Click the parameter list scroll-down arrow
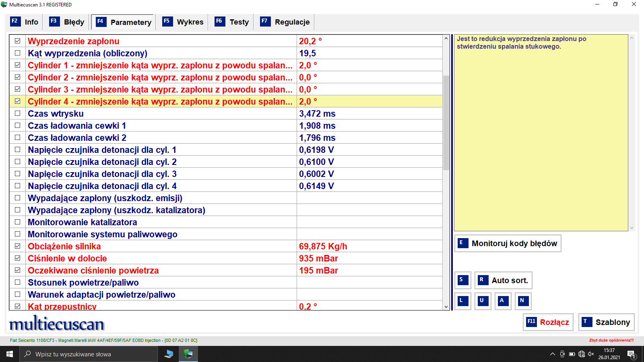The height and width of the screenshot is (362, 644). [x=446, y=306]
